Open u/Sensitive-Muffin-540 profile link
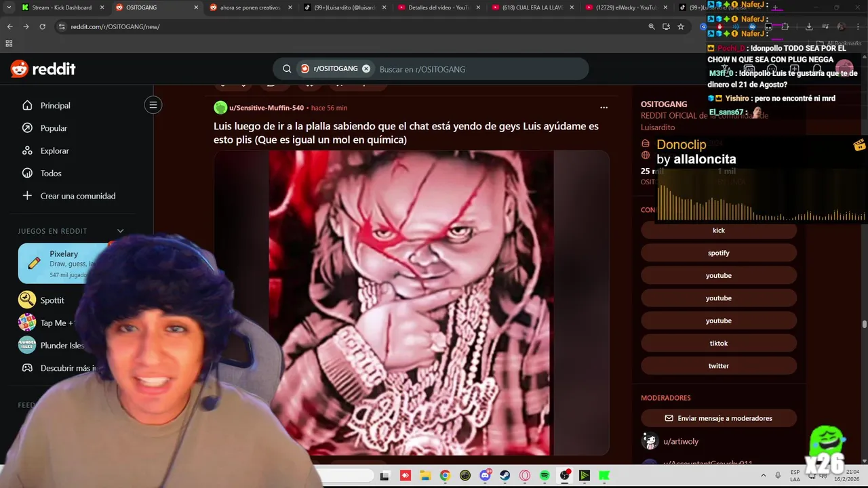 point(267,108)
